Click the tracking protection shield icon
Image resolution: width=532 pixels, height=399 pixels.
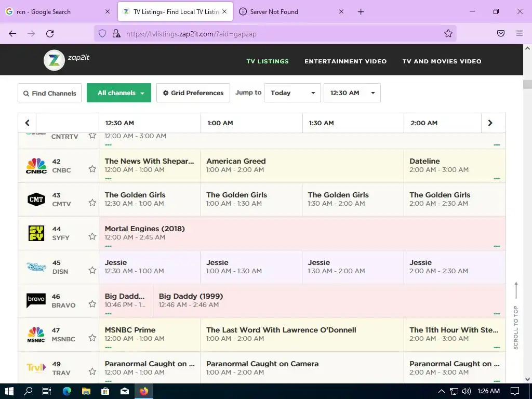pos(102,33)
